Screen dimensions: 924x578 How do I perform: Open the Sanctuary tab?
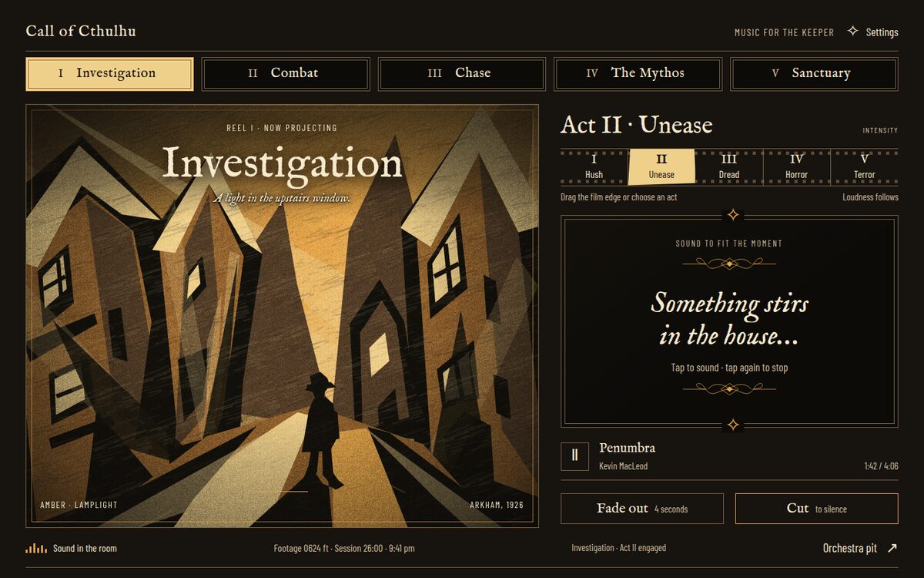pos(814,74)
